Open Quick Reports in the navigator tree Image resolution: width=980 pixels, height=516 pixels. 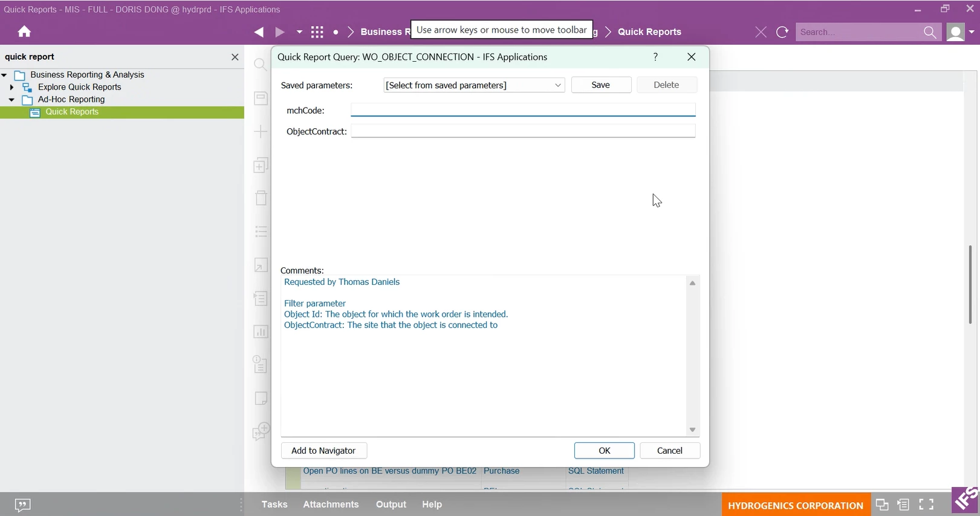pos(72,112)
